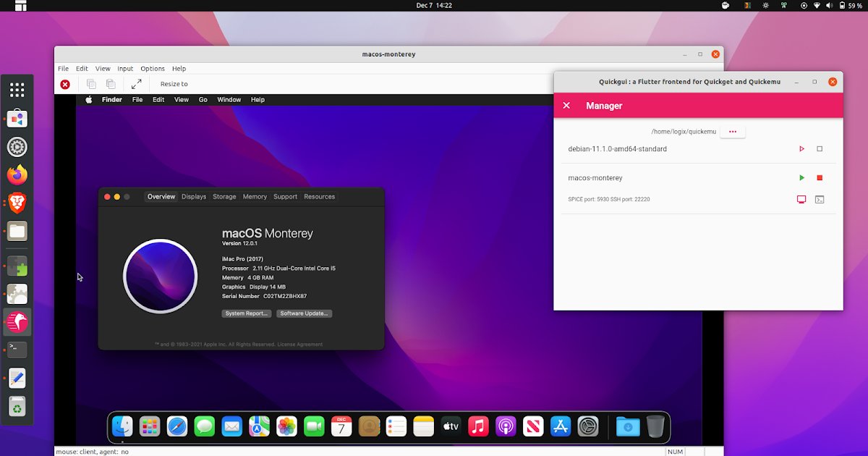Screen dimensions: 868x456
Task: Select the macos-monterey entry text in Manager
Action: 595,178
